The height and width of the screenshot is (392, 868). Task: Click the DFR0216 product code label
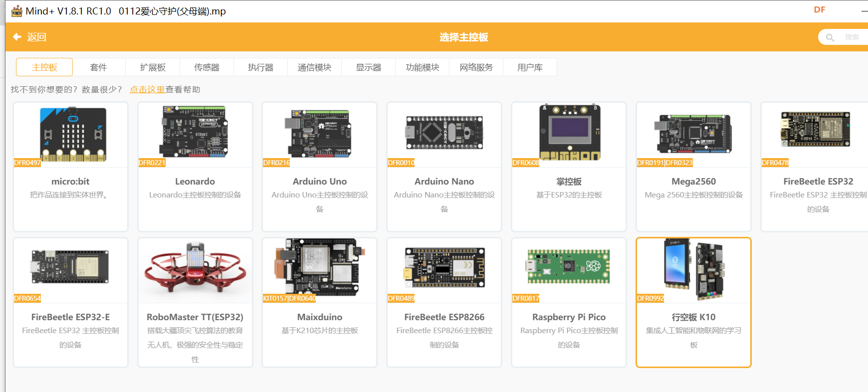(x=276, y=163)
